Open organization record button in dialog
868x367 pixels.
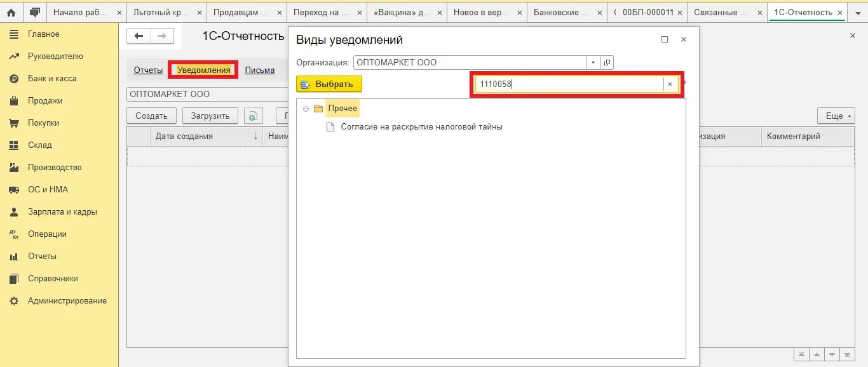click(607, 63)
